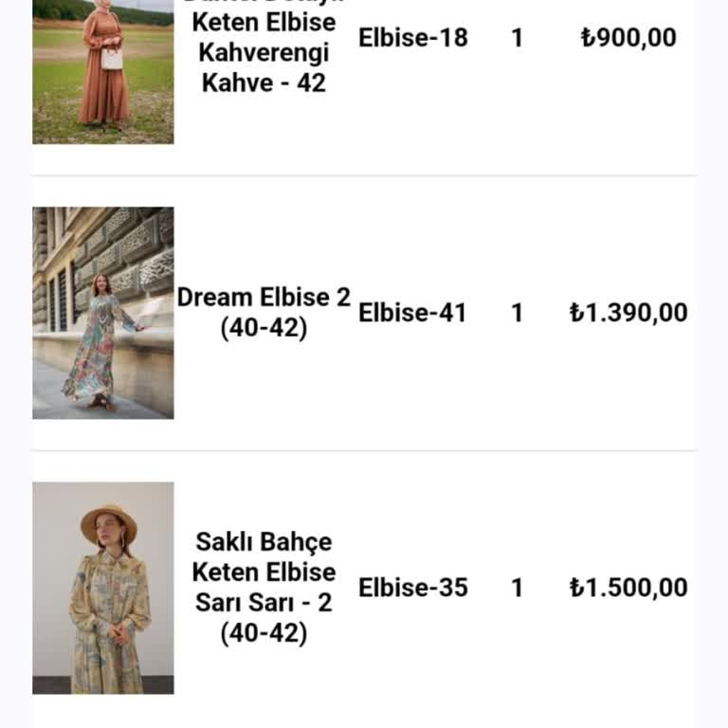
Task: Select product code Elbise-35
Action: click(413, 588)
